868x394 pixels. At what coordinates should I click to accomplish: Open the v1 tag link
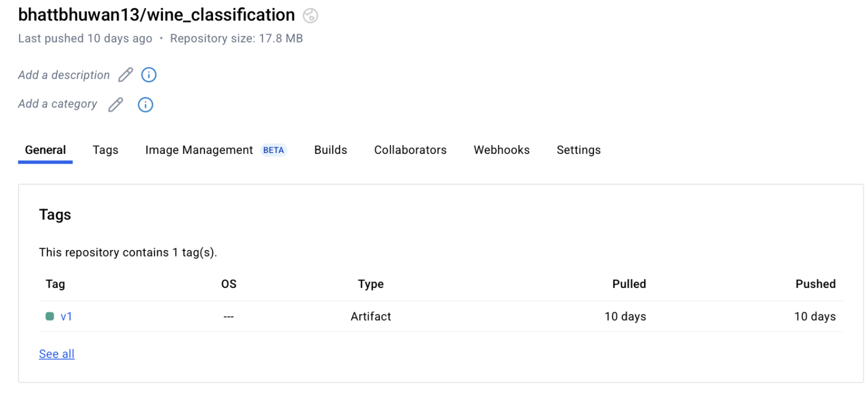(x=66, y=317)
